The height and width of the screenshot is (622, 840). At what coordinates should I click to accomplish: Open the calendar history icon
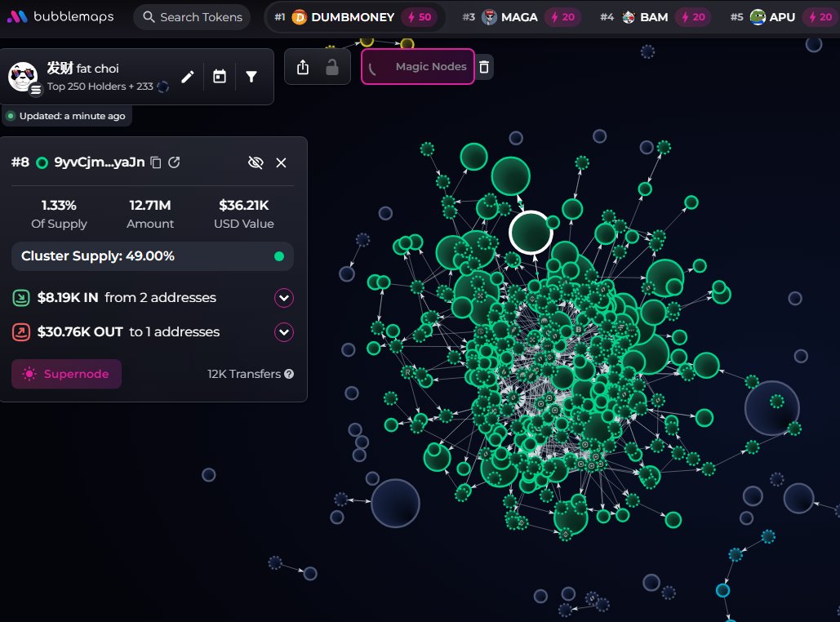click(220, 77)
